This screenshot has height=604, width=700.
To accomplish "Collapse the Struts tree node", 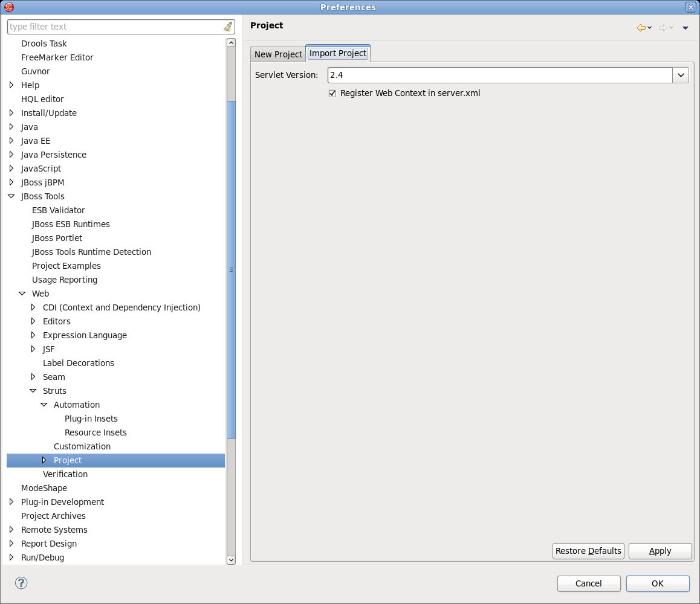I will pos(34,391).
